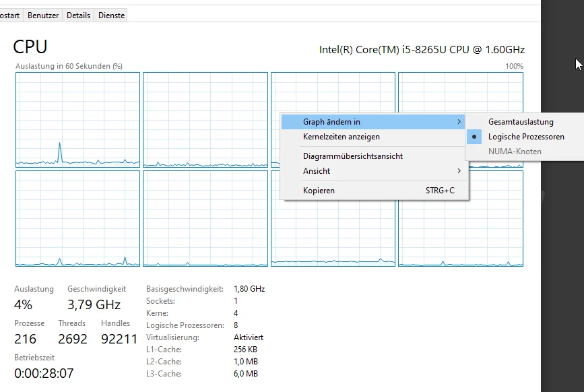584x392 pixels.
Task: Click the 'Kerne:' label
Action: pos(157,313)
